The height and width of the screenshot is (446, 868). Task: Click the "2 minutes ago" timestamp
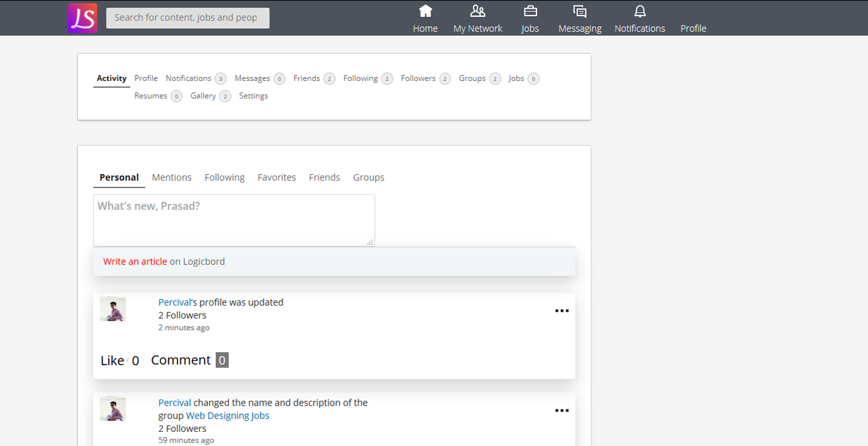click(x=184, y=328)
